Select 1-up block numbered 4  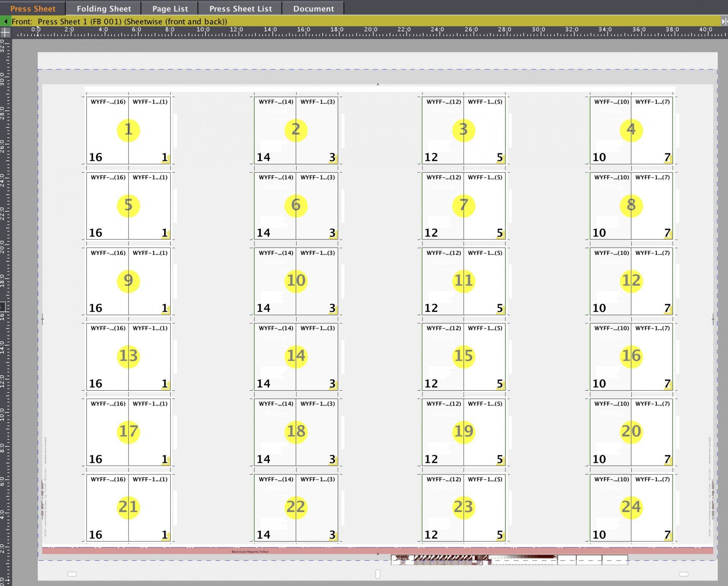631,130
